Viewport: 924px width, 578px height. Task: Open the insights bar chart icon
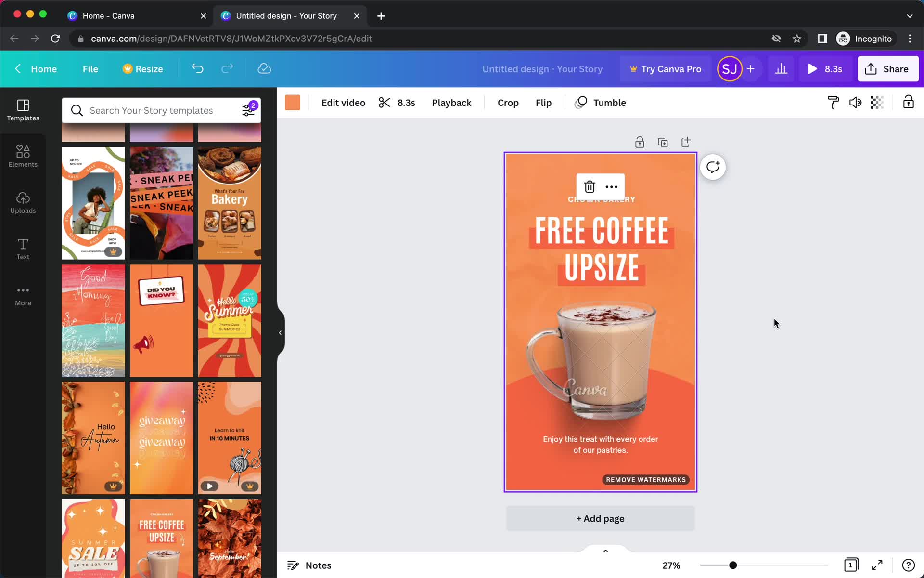(781, 69)
